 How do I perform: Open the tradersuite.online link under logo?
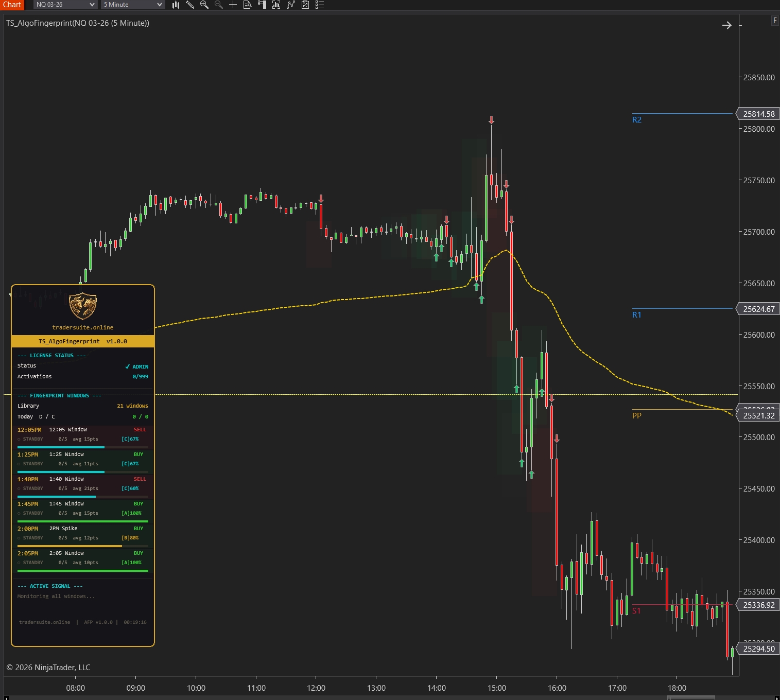pyautogui.click(x=83, y=327)
